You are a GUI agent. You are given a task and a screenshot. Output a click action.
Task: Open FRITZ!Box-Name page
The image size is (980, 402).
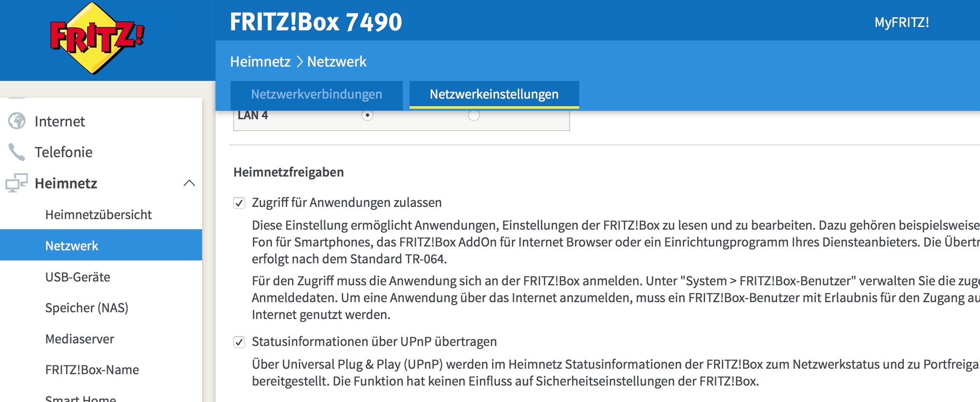click(x=92, y=370)
